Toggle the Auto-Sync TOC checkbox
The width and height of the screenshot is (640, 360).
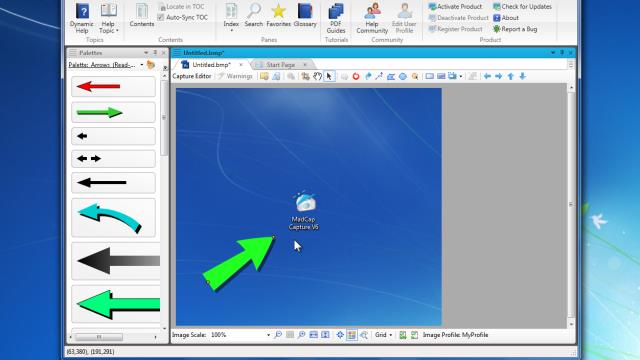[x=161, y=18]
